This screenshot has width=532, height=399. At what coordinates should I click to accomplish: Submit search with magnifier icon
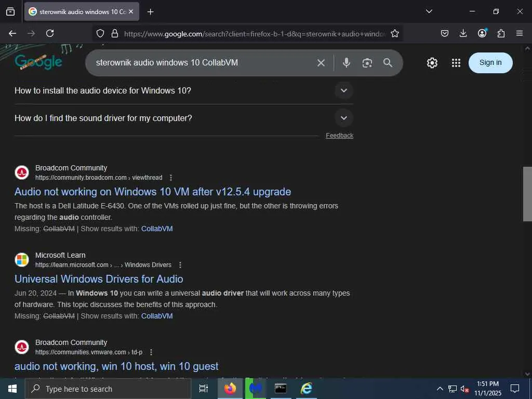click(x=388, y=63)
